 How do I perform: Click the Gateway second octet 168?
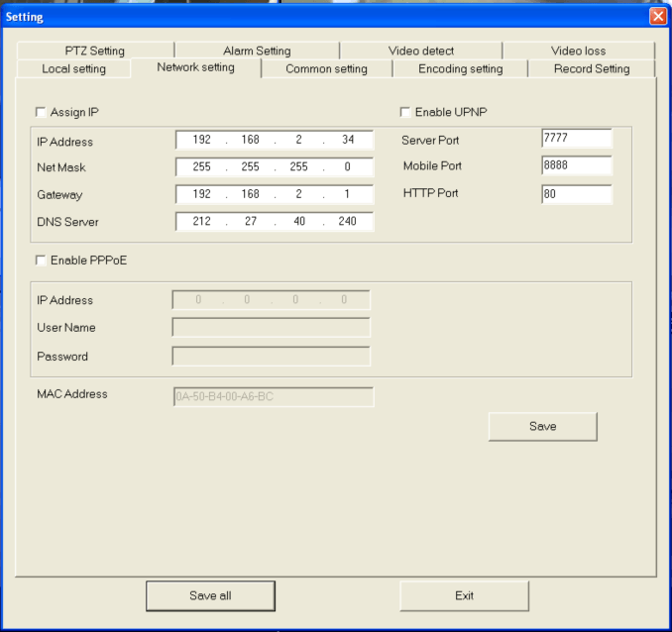click(251, 194)
